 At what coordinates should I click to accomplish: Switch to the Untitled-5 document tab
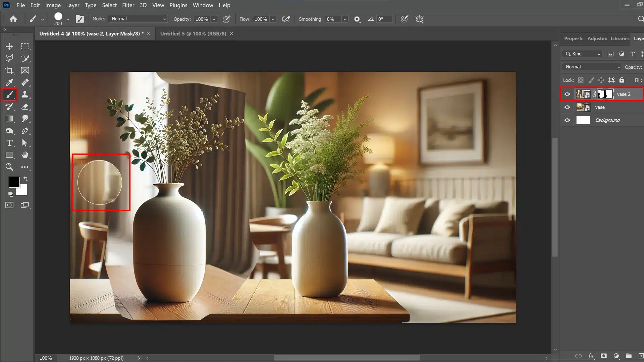click(193, 34)
